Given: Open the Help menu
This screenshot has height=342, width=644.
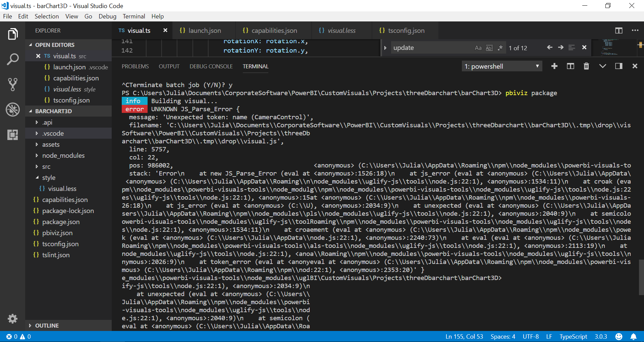Looking at the screenshot, I should [158, 16].
